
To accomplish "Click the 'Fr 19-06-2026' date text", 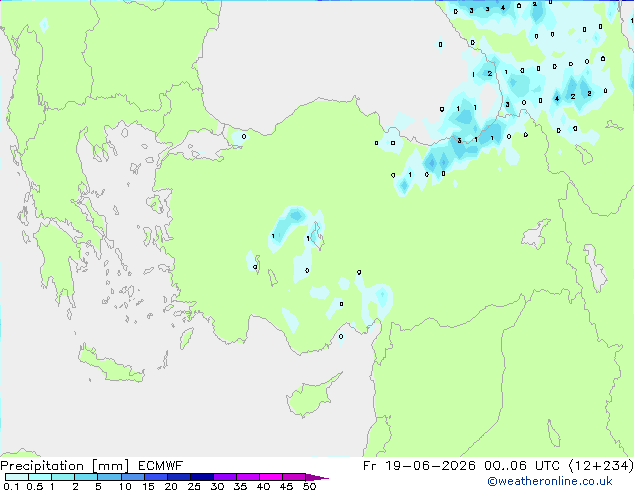I will click(419, 466).
